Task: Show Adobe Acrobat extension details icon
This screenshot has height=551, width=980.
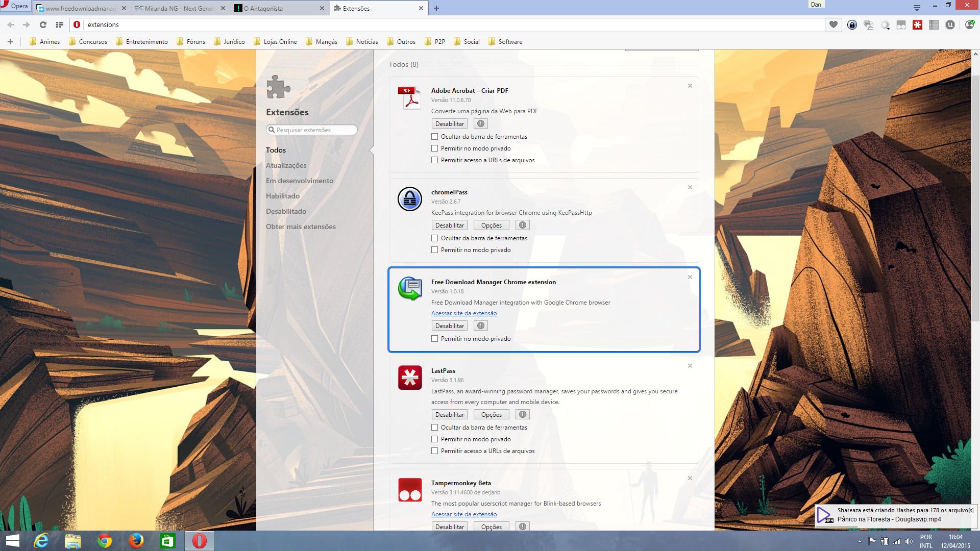Action: click(480, 123)
